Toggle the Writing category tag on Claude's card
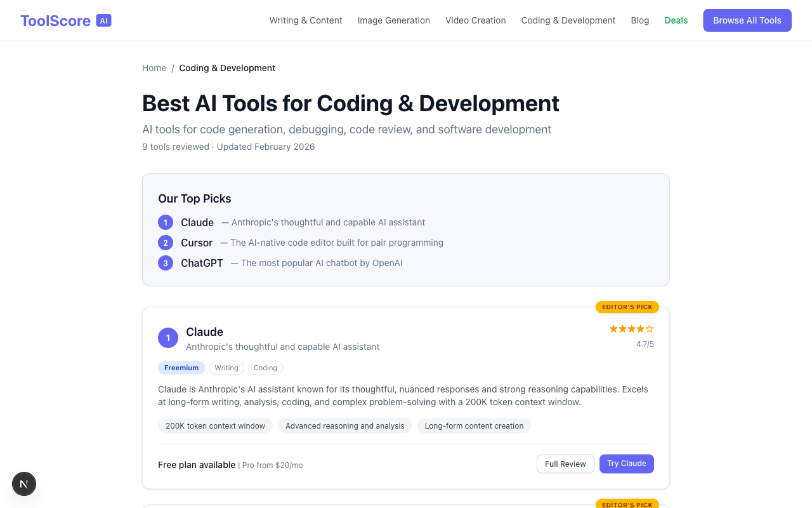812x508 pixels. point(226,368)
